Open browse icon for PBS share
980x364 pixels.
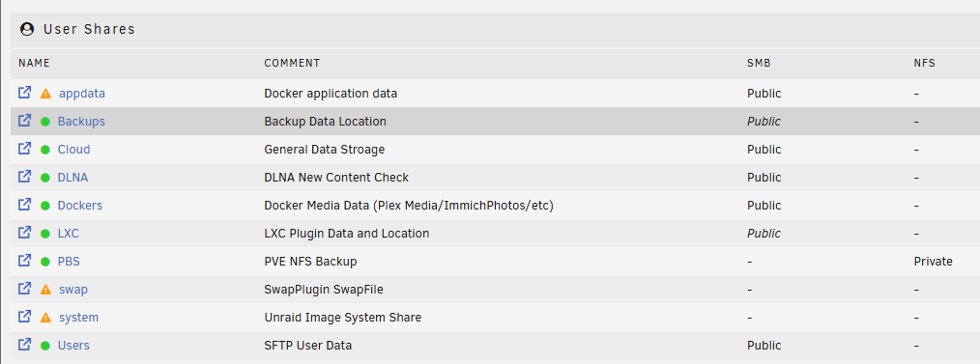click(x=24, y=261)
